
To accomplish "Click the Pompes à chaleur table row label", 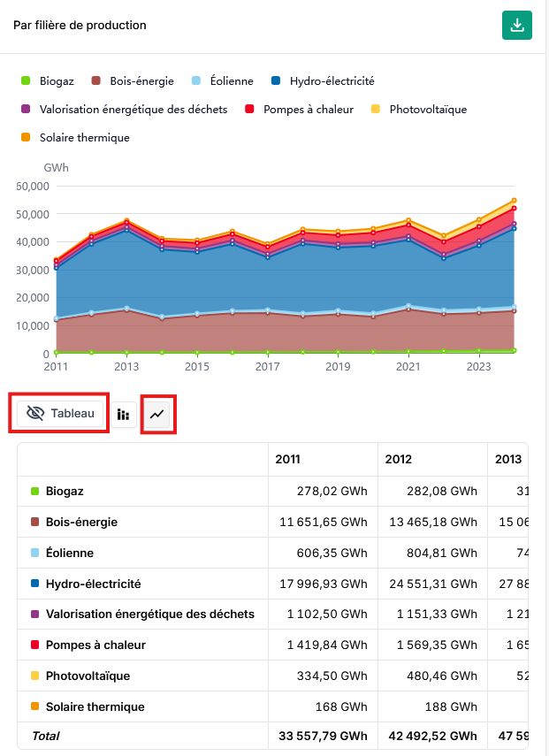I will pyautogui.click(x=95, y=645).
